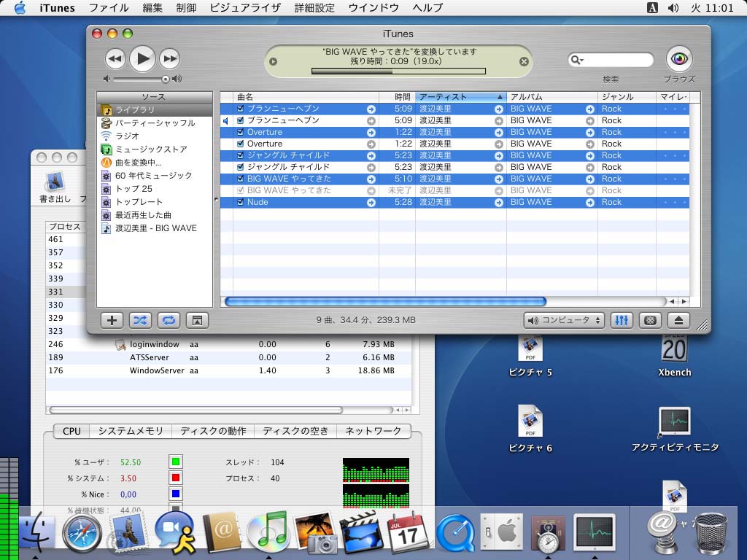Click the green % ユーザ color swatch
The height and width of the screenshot is (560, 747).
coord(175,462)
